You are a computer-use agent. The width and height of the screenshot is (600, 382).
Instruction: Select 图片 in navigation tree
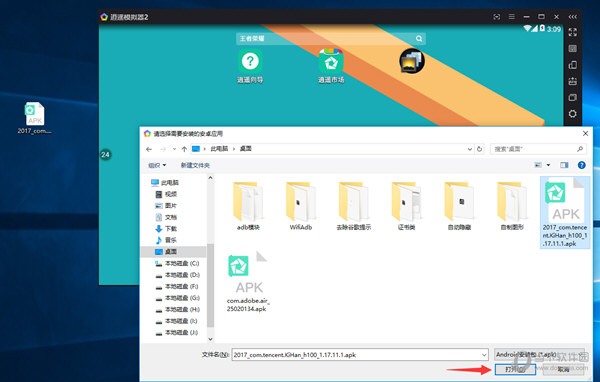(x=166, y=206)
